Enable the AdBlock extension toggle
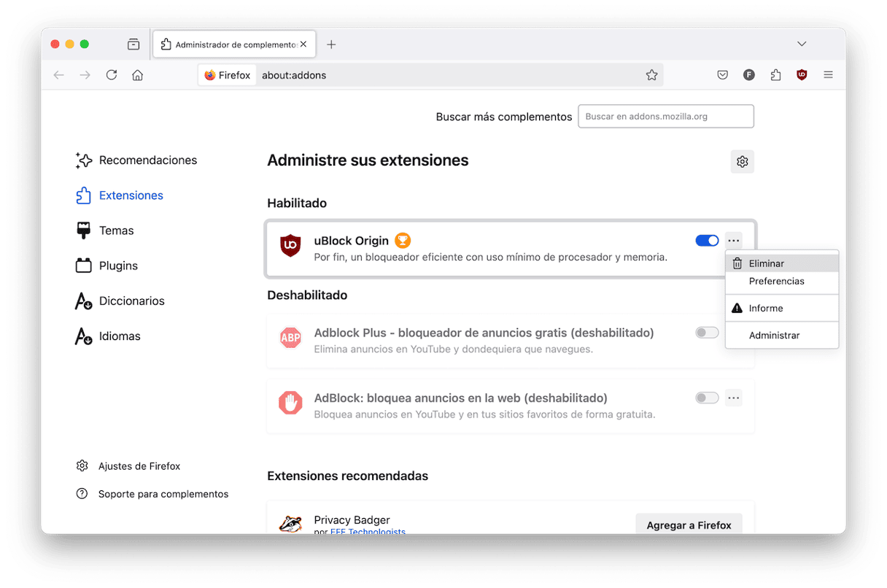 coord(707,398)
